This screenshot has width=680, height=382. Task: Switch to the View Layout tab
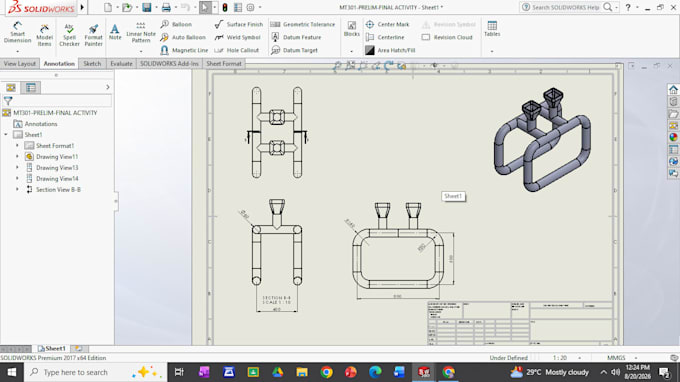20,64
